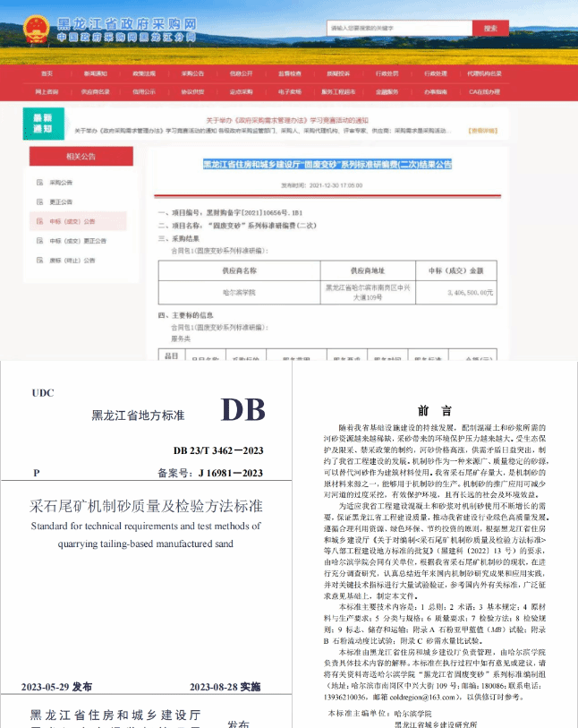The width and height of the screenshot is (578, 728).
Task: Click the icon beside 中标(成交)公告
Action: point(39,221)
